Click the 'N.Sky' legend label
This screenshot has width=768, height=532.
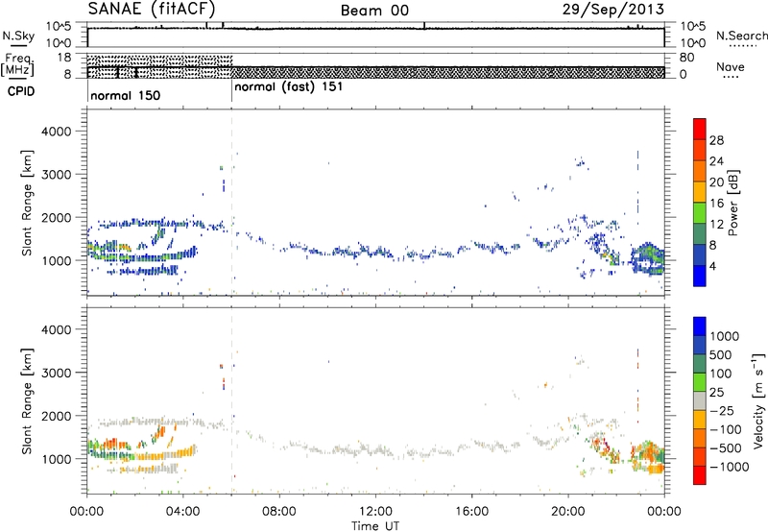tap(18, 36)
